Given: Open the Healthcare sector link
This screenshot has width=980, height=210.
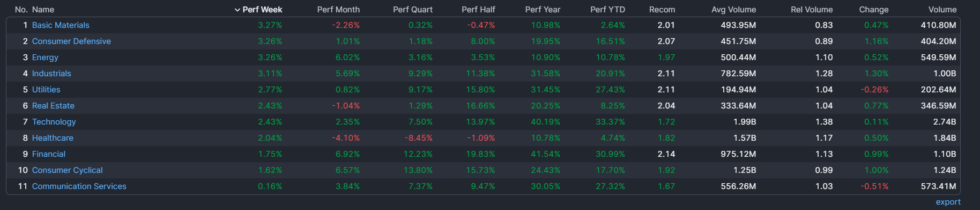Looking at the screenshot, I should (53, 138).
